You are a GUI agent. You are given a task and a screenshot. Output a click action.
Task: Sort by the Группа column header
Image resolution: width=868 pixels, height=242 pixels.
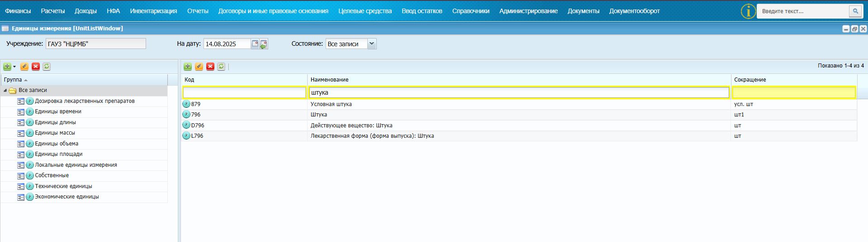point(84,80)
